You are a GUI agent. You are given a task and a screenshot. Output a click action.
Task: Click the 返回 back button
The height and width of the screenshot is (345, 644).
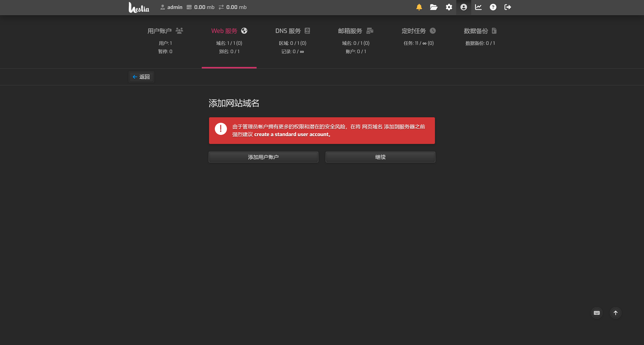tap(141, 77)
